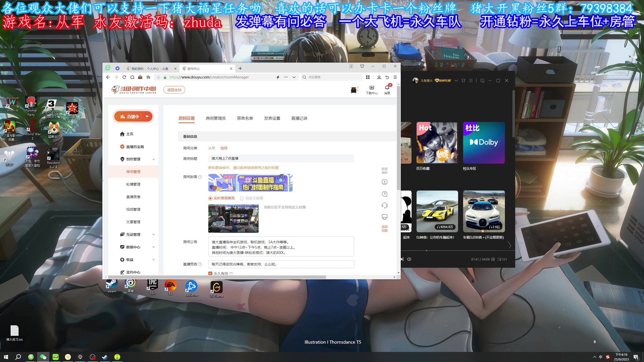
Task: Open the customer service headset icon
Action: coord(384,205)
